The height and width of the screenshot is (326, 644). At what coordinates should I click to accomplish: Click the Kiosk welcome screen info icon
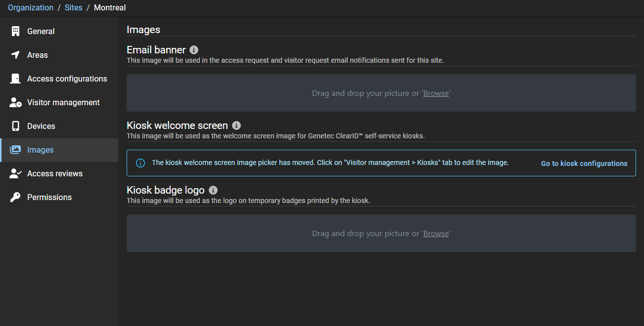tap(236, 125)
